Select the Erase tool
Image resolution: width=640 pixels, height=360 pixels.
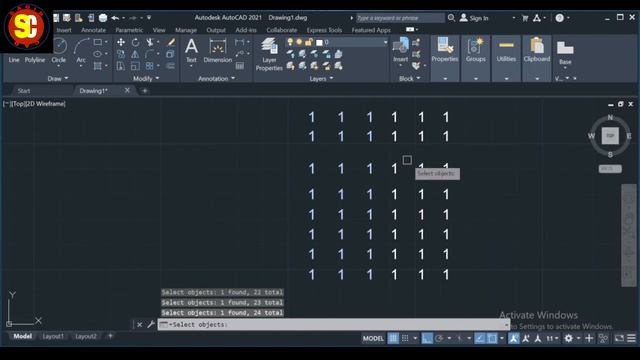coord(171,42)
